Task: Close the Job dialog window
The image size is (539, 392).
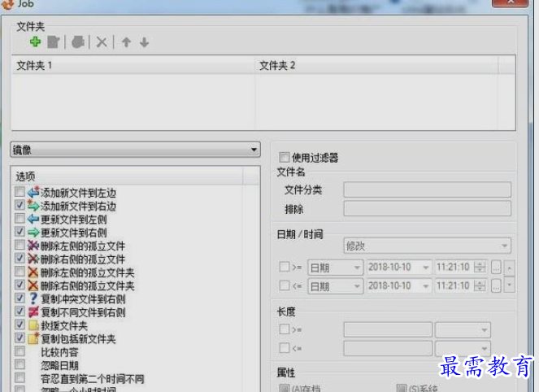Action: coord(510,2)
